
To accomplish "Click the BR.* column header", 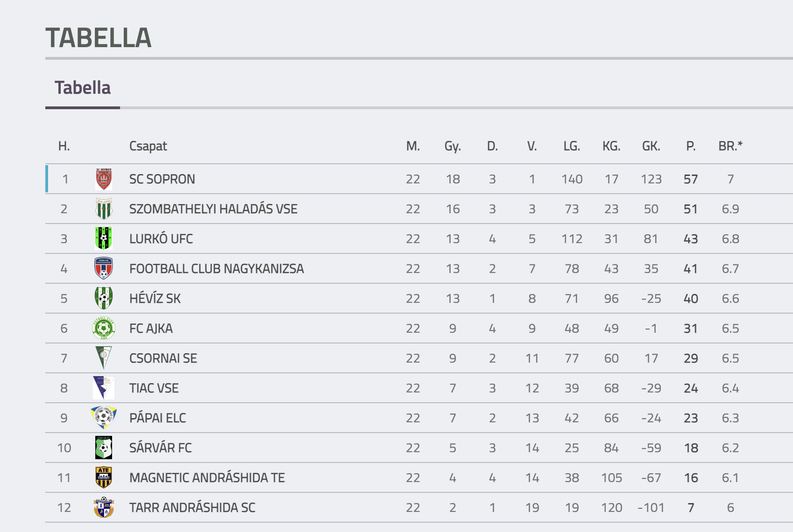I will point(730,147).
